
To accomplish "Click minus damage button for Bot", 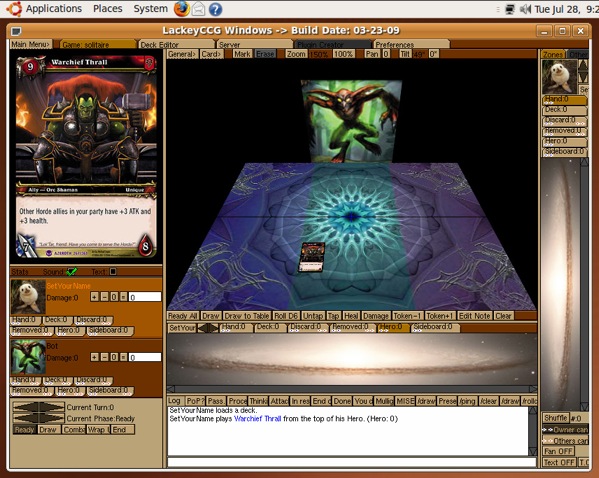I will coord(104,357).
